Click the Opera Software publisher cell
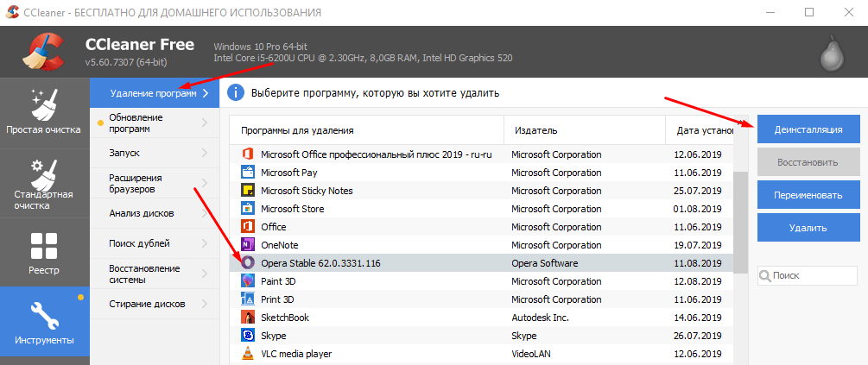The width and height of the screenshot is (868, 365). click(545, 263)
